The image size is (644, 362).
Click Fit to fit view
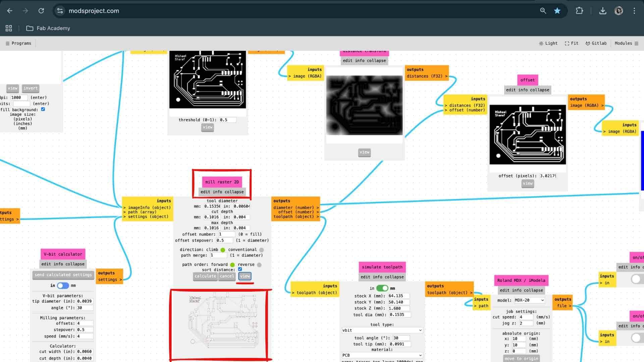click(x=572, y=43)
